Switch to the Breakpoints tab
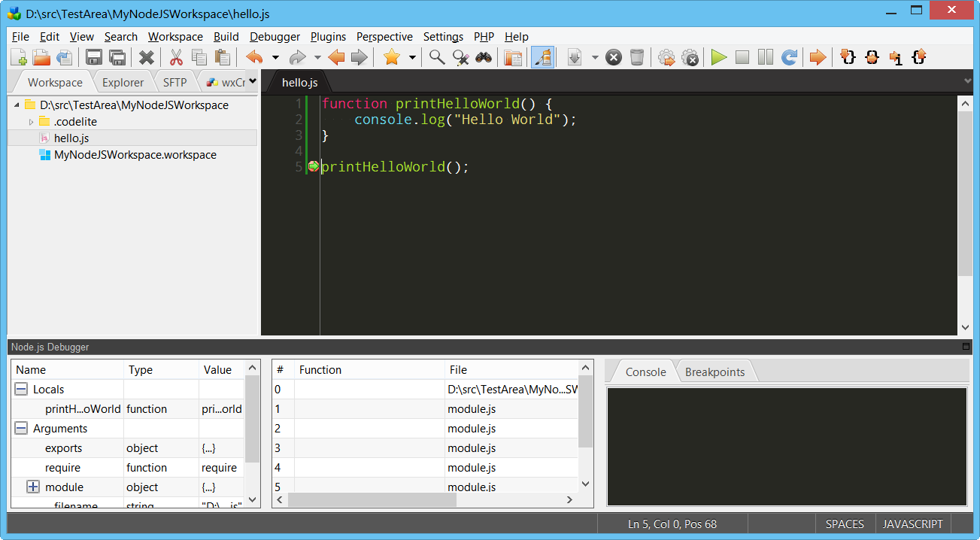 coord(715,372)
